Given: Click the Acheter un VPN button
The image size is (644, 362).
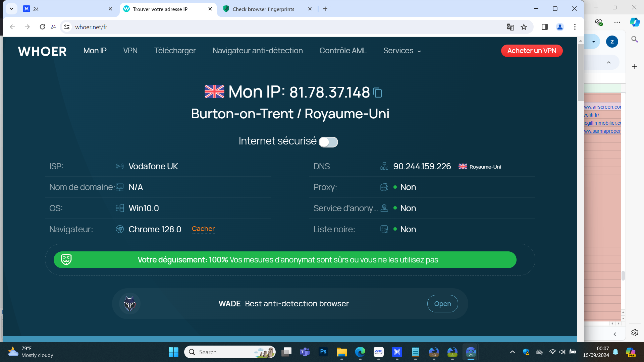Looking at the screenshot, I should click(x=532, y=51).
